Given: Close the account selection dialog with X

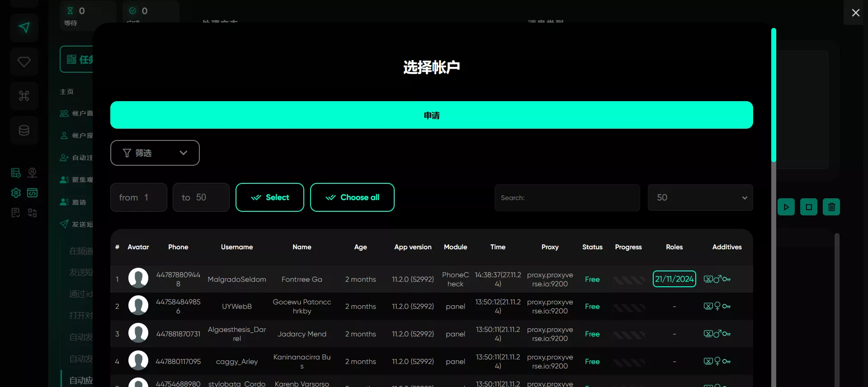Looking at the screenshot, I should coord(855,13).
